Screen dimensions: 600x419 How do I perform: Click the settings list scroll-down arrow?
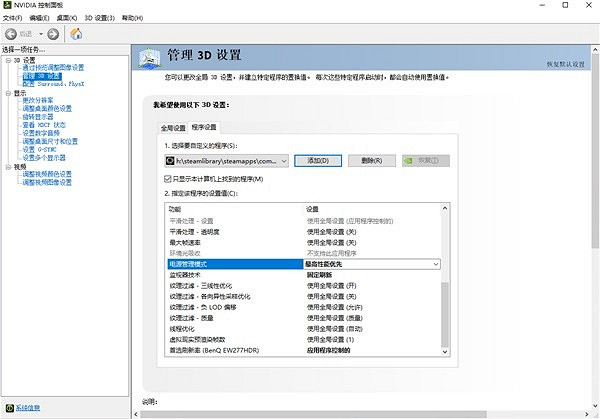(x=445, y=352)
